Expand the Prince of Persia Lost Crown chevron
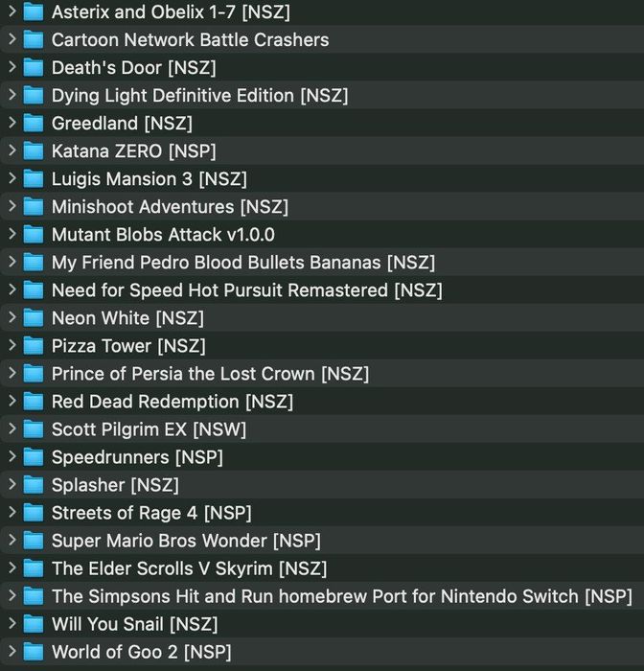 click(x=12, y=373)
